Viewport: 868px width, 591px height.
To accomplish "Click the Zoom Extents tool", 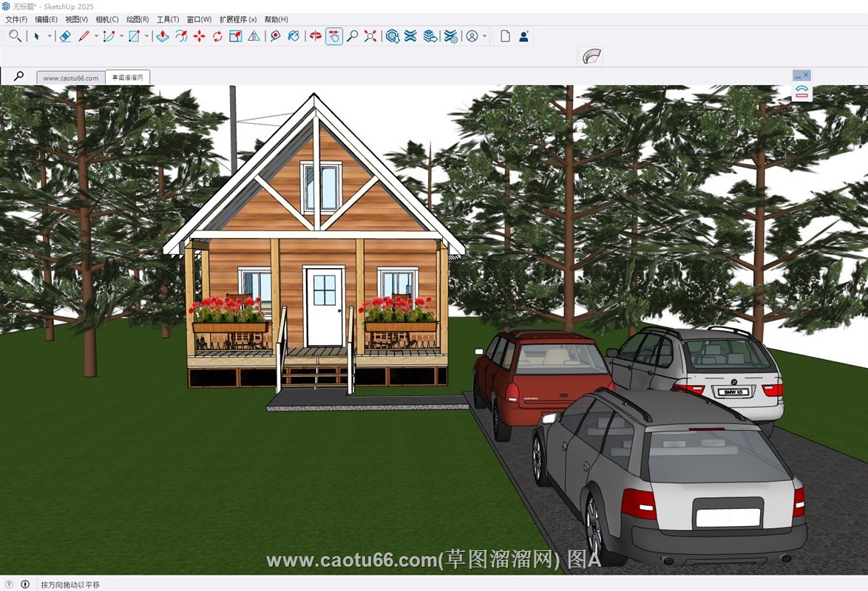I will 370,36.
